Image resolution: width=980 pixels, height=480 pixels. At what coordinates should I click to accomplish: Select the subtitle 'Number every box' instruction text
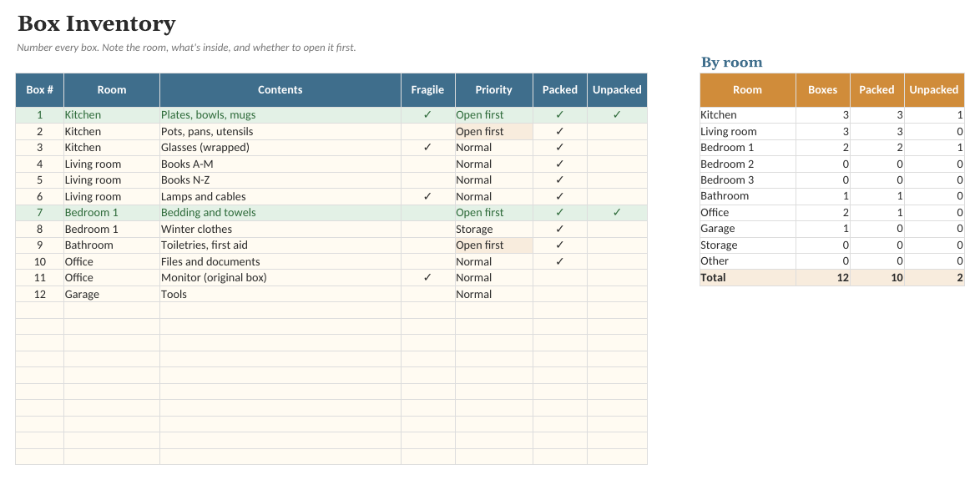186,48
